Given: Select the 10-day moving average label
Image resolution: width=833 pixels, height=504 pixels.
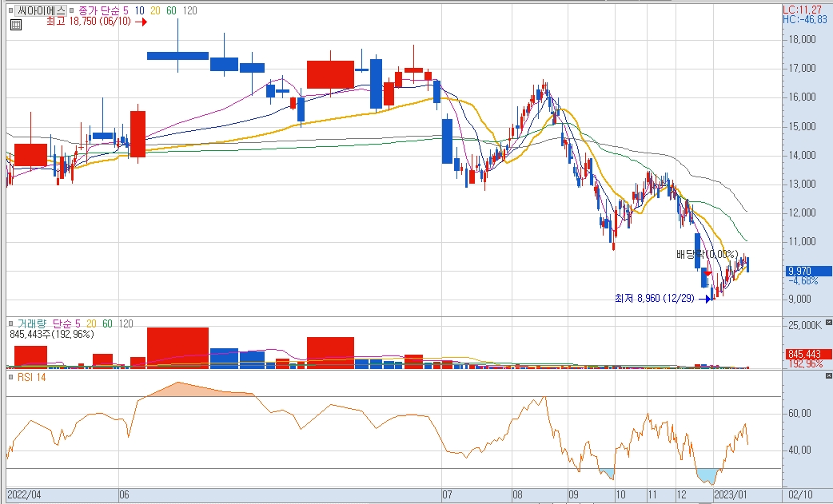Looking at the screenshot, I should pyautogui.click(x=139, y=10).
